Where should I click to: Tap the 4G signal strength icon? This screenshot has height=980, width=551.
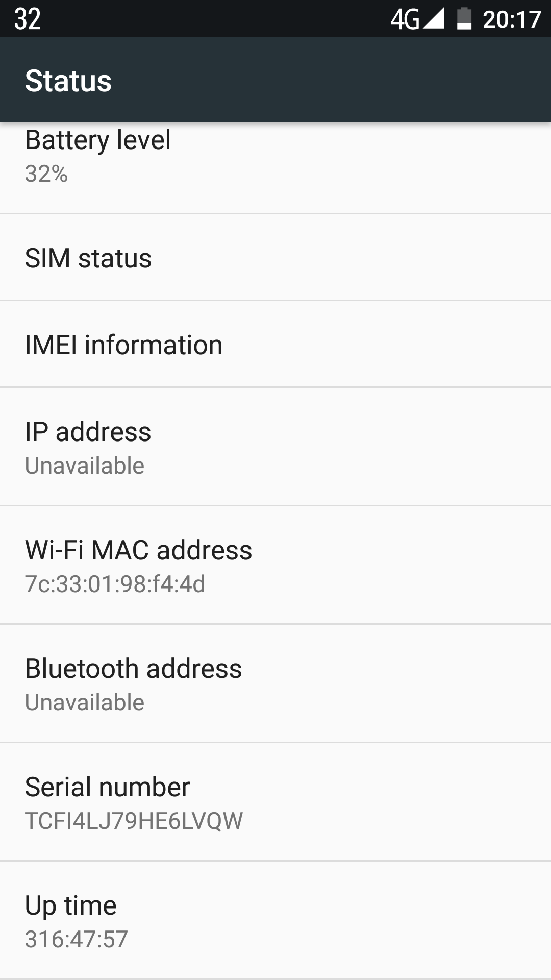click(434, 19)
